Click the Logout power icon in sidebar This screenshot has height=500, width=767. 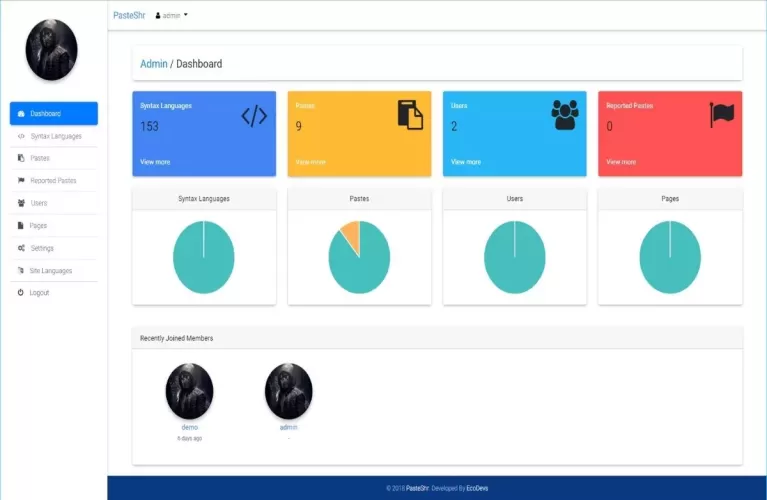coord(21,293)
